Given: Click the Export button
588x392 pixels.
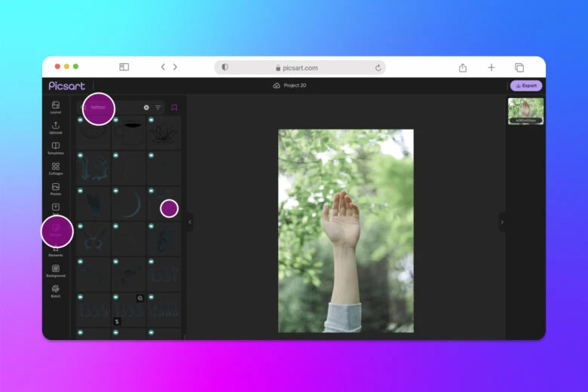Looking at the screenshot, I should 526,86.
